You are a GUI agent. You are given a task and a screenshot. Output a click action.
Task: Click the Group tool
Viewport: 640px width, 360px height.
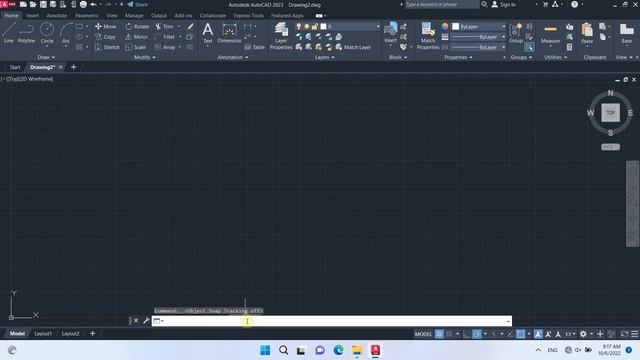(516, 33)
